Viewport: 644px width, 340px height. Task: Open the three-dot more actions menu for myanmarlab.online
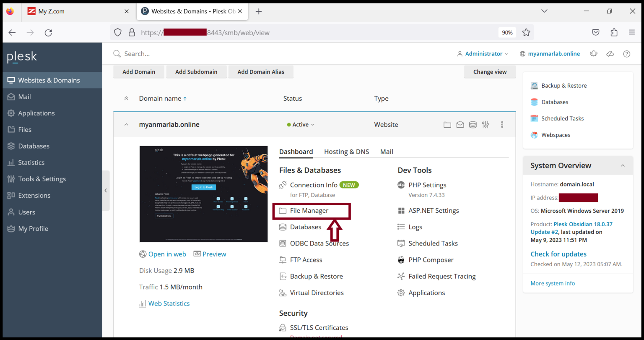click(502, 125)
